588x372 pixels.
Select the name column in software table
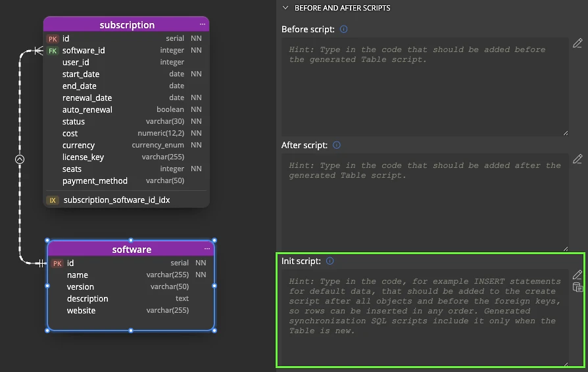tap(131, 275)
